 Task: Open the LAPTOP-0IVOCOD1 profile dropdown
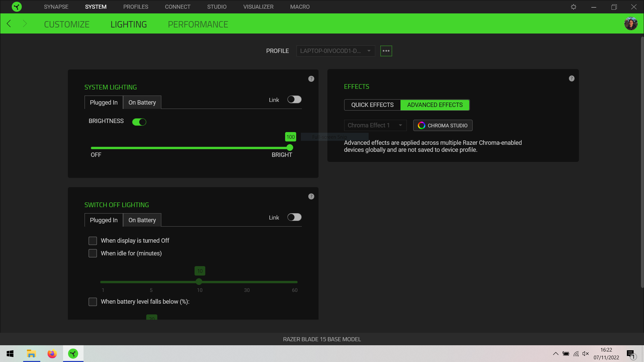pyautogui.click(x=335, y=51)
